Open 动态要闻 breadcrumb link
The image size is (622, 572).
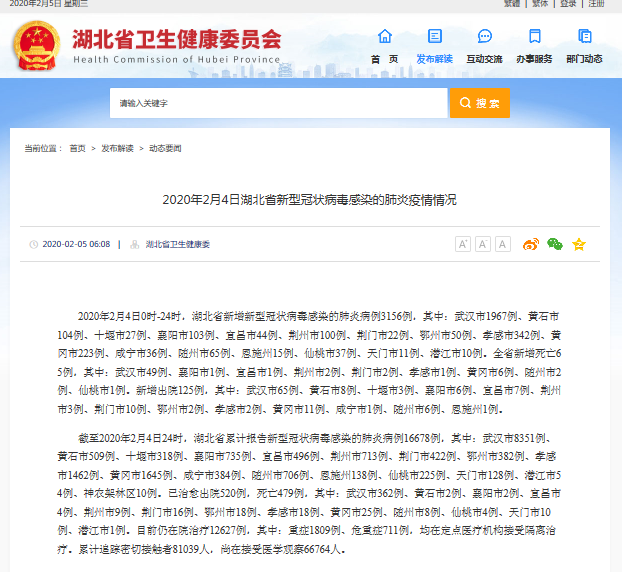[x=165, y=148]
